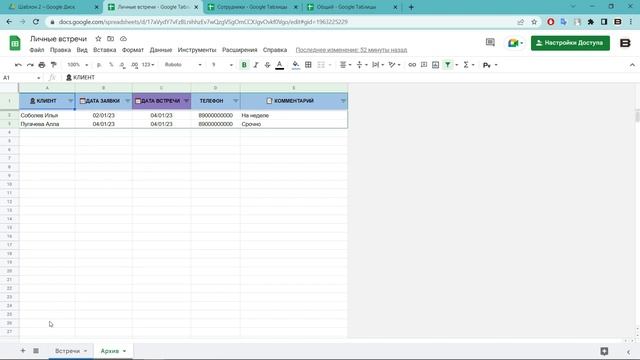This screenshot has width=640, height=360.
Task: Open the all sheets list icon
Action: point(36,351)
